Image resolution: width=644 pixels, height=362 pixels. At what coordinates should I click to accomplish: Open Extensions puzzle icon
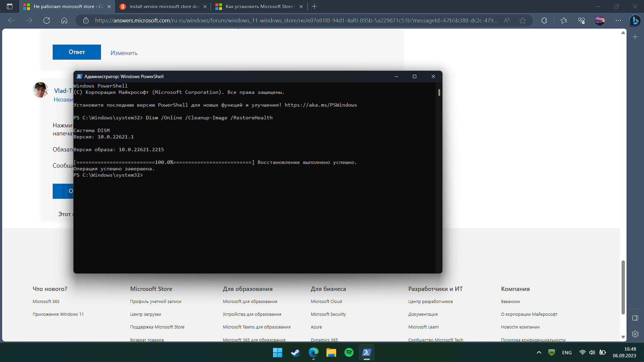click(544, 20)
